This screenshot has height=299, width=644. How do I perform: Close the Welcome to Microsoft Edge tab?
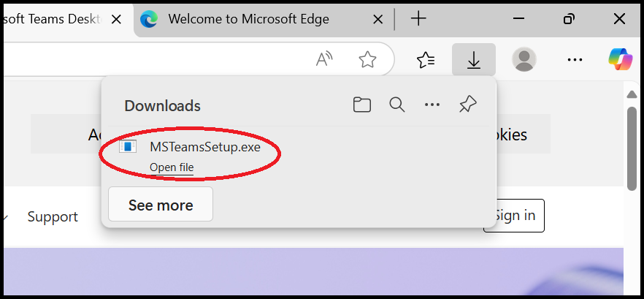pyautogui.click(x=377, y=19)
